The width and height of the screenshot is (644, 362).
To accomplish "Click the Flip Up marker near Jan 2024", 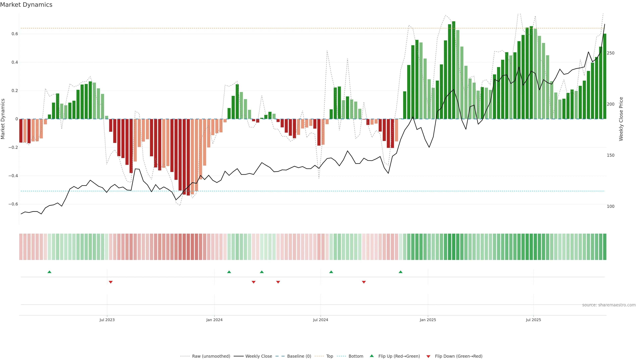I will [229, 272].
